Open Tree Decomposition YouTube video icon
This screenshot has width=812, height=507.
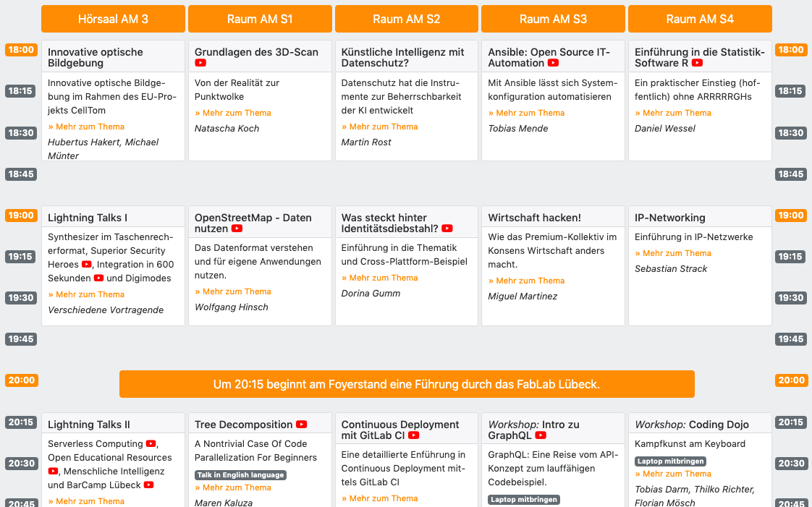[302, 425]
